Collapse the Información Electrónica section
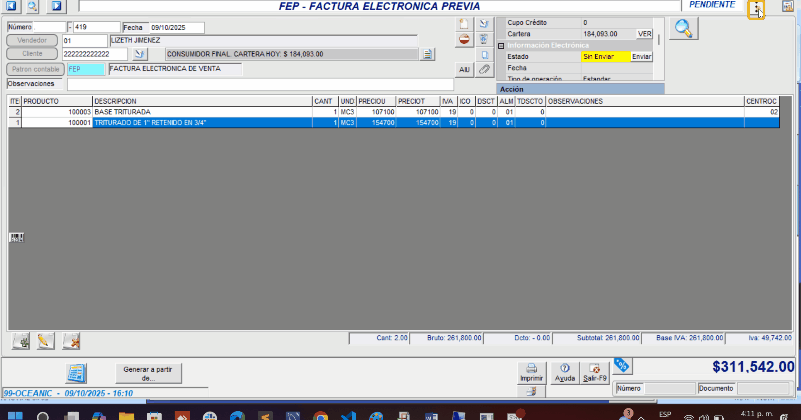Screen dimensions: 801x420 pos(501,45)
